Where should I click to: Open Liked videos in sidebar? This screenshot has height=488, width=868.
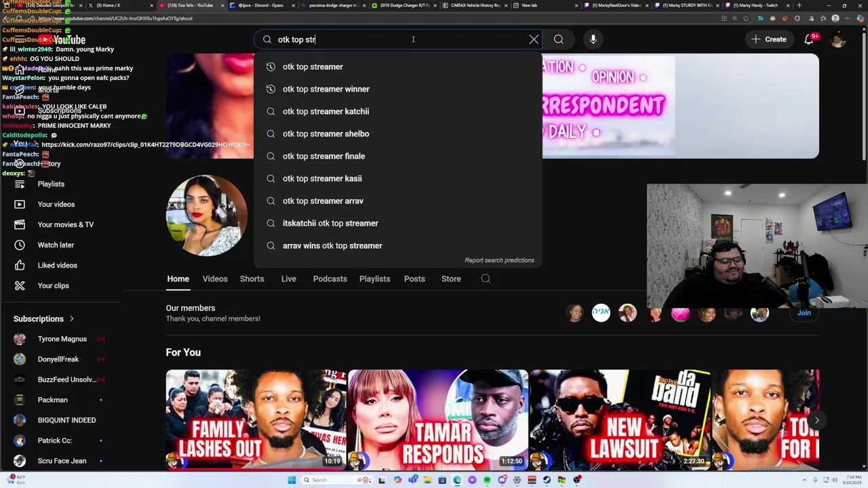(x=57, y=265)
